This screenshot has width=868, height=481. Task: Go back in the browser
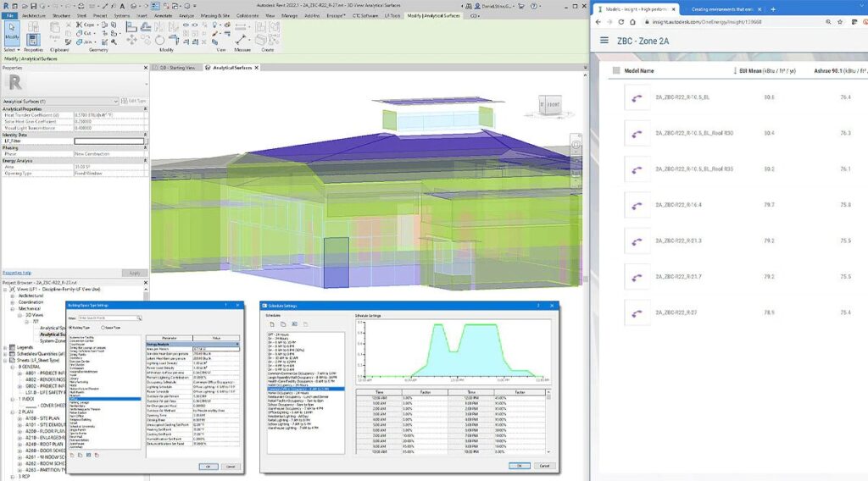pos(598,22)
